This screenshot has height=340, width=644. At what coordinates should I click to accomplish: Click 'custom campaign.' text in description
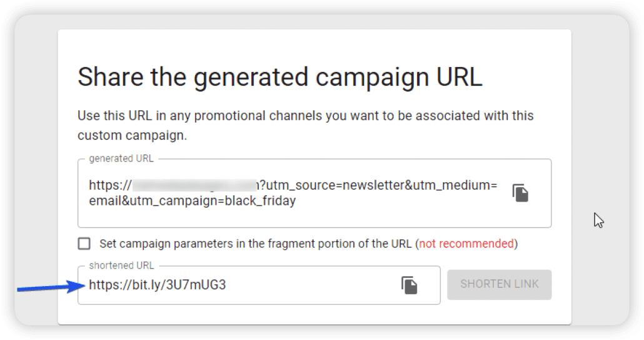pos(133,135)
